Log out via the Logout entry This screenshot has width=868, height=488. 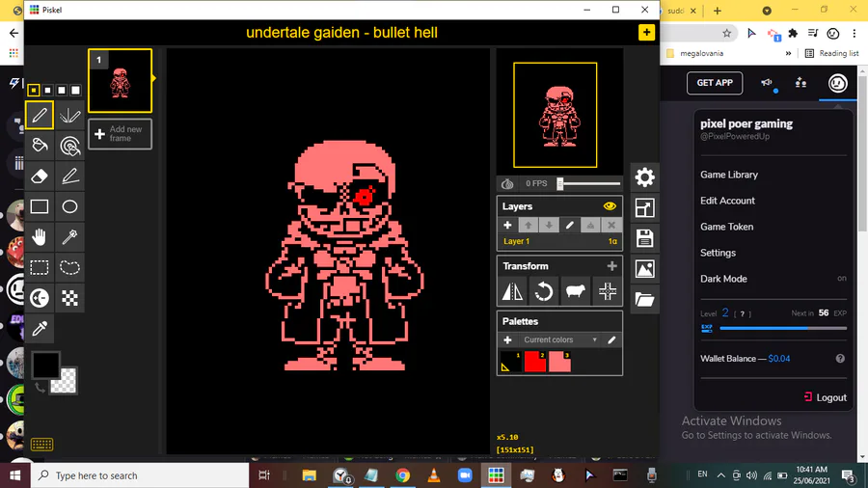[825, 397]
